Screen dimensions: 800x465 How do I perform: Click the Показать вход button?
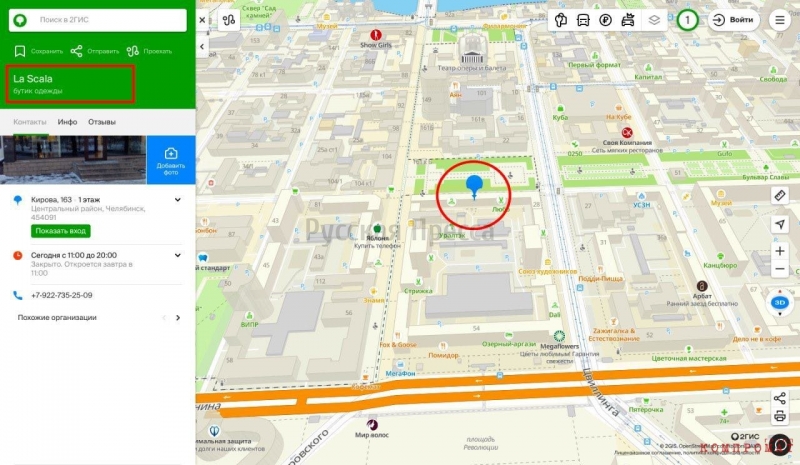pyautogui.click(x=60, y=231)
